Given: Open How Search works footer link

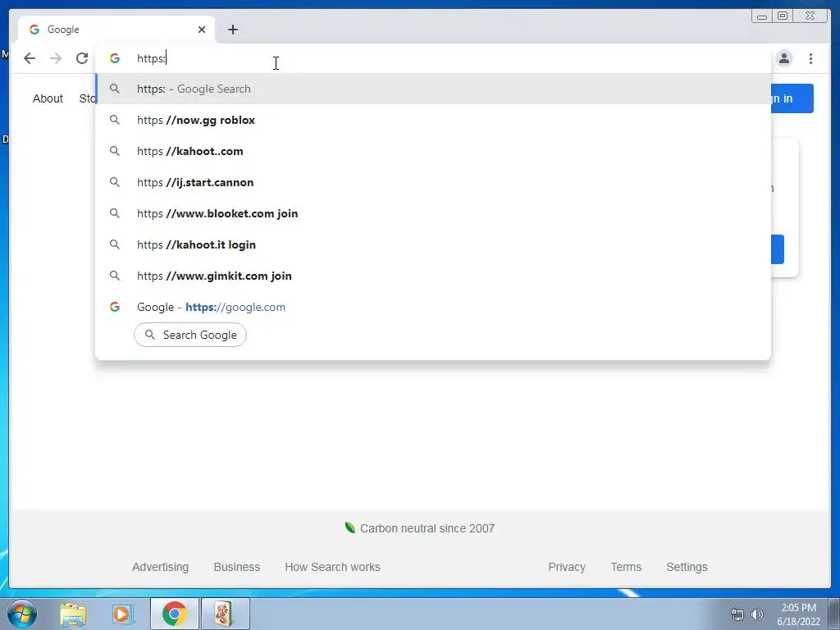Looking at the screenshot, I should coord(333,567).
